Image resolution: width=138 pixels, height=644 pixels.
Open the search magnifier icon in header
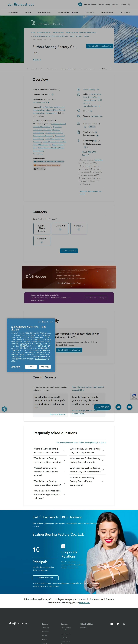tap(80, 4)
